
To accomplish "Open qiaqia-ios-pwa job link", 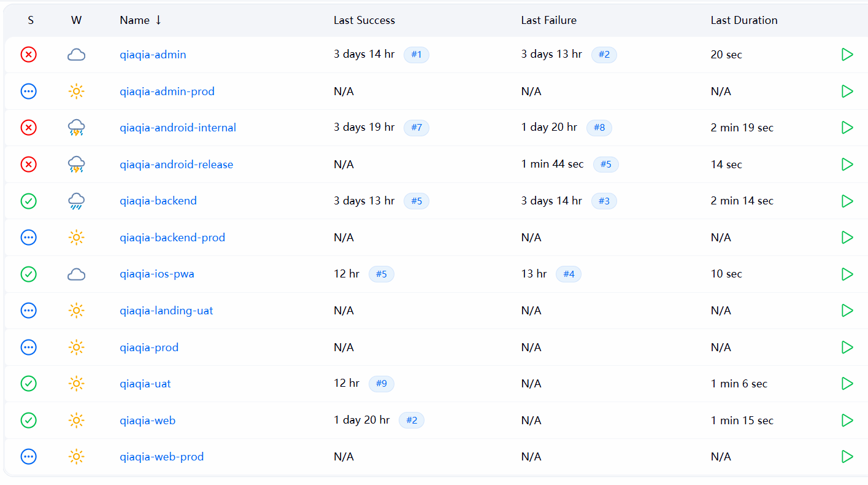I will [x=157, y=274].
